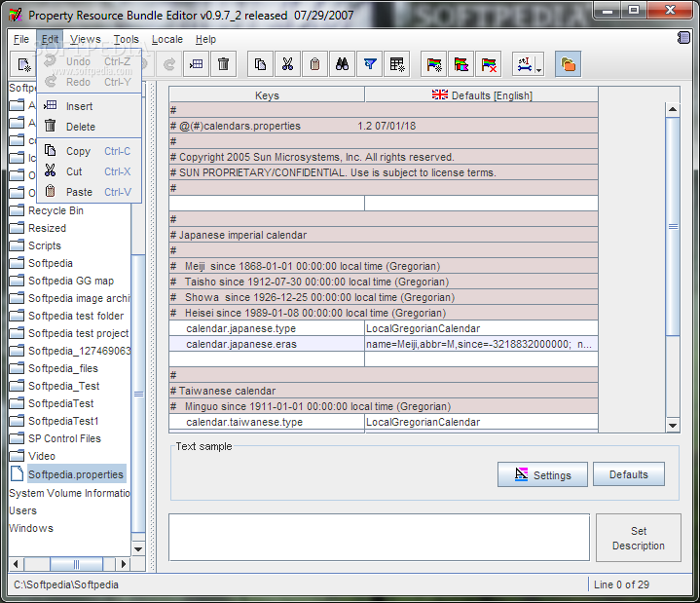The height and width of the screenshot is (603, 700).
Task: Click the # Japanese imperial calendar row
Action: coord(384,235)
